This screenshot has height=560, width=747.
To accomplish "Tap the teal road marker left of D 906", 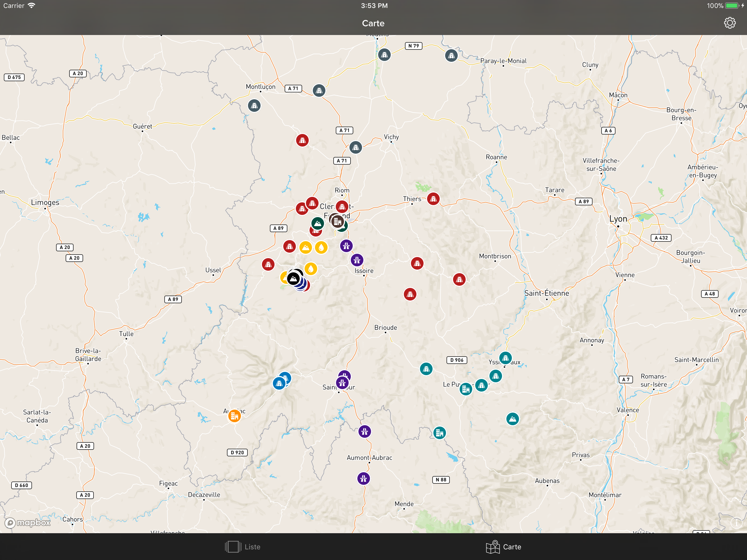I will pos(426,369).
